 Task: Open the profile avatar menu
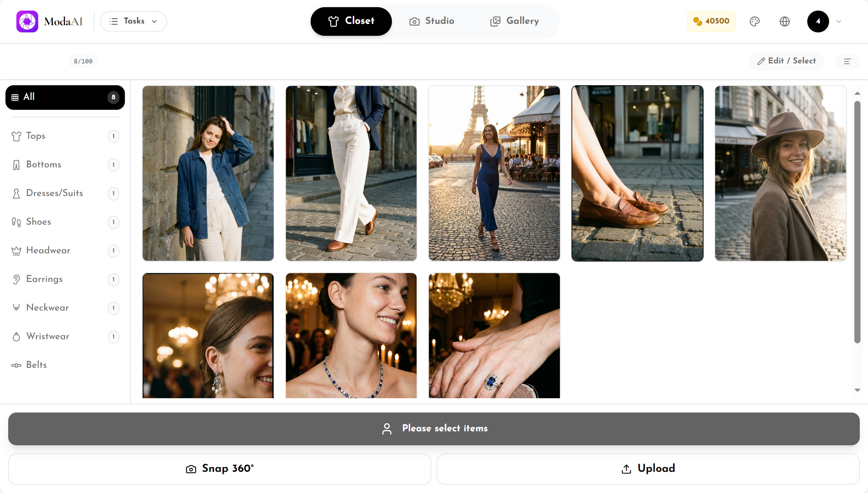(x=818, y=21)
